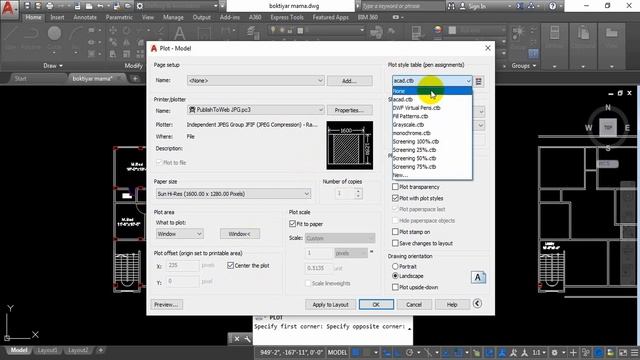Click the paper preview thumbnail
The width and height of the screenshot is (640, 360).
[x=349, y=145]
